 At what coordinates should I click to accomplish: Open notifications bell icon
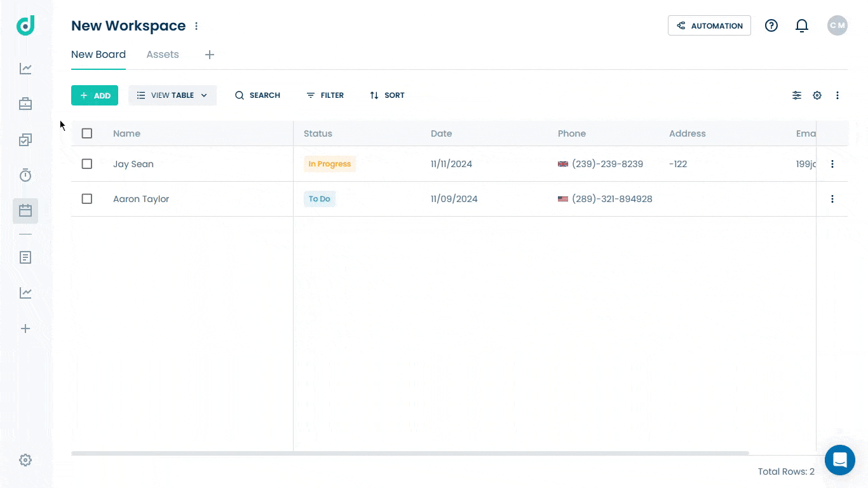(x=802, y=25)
